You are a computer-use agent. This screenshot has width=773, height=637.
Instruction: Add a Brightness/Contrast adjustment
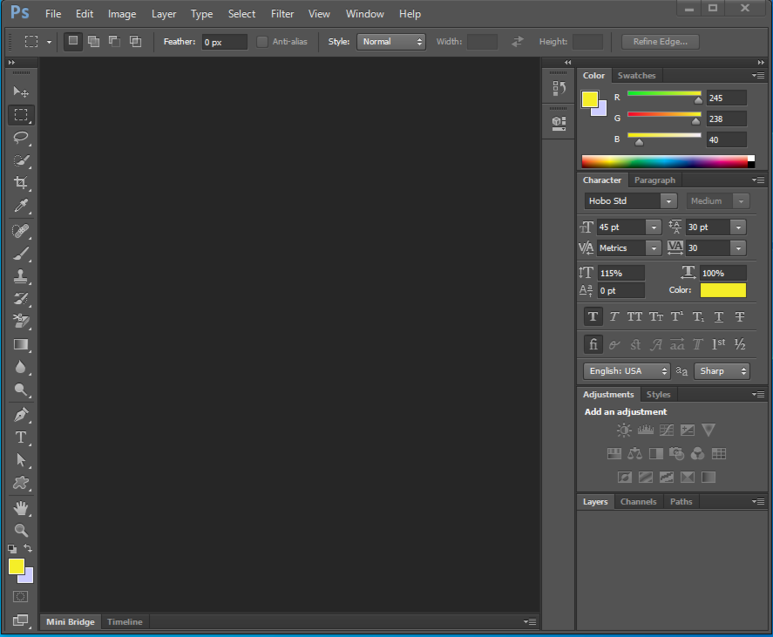point(624,430)
